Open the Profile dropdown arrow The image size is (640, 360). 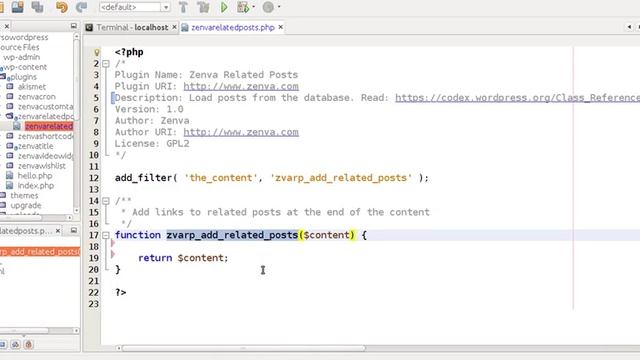click(x=279, y=7)
